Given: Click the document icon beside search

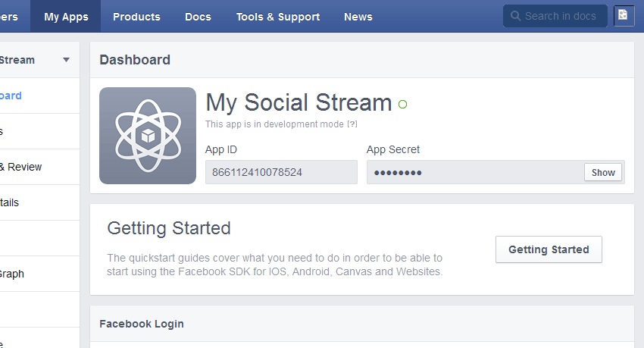Looking at the screenshot, I should [x=624, y=16].
